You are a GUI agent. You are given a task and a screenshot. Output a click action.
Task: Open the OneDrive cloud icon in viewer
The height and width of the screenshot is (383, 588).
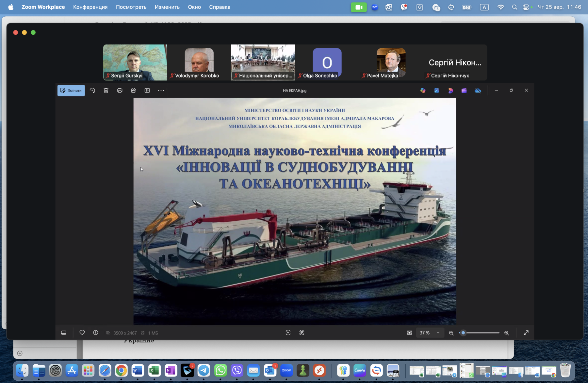pos(478,91)
